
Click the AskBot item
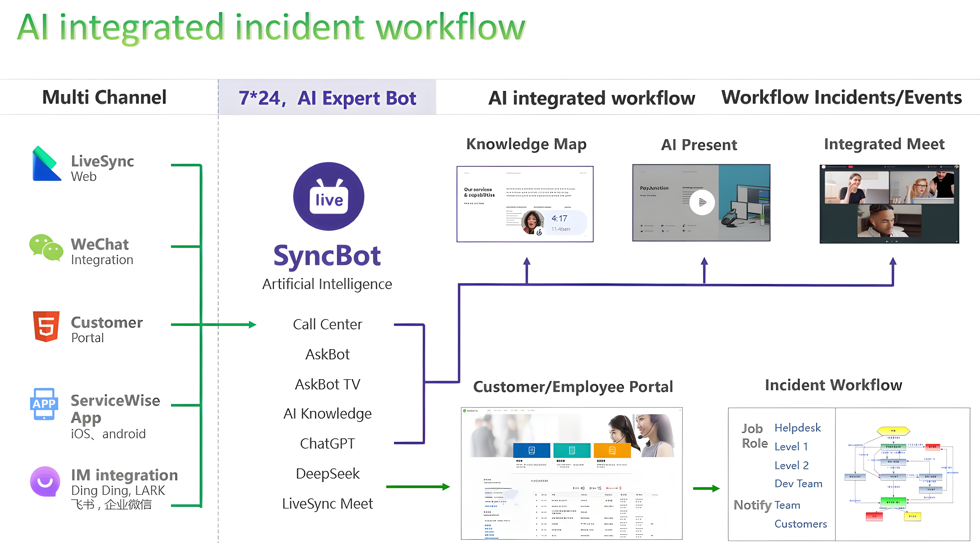pos(328,354)
